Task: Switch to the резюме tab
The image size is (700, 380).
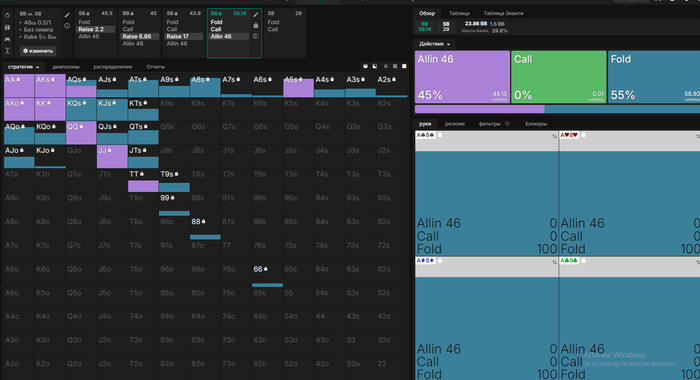Action: click(455, 124)
